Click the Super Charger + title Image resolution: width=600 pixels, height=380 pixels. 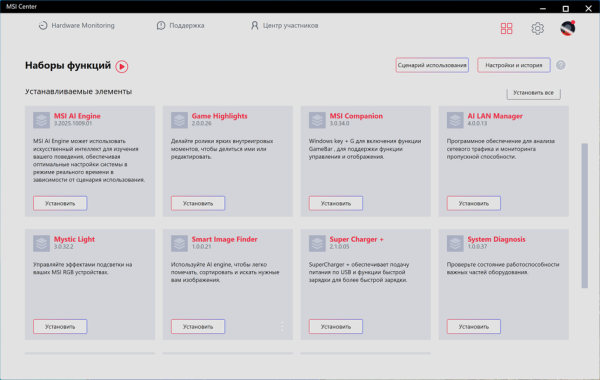[x=356, y=239]
